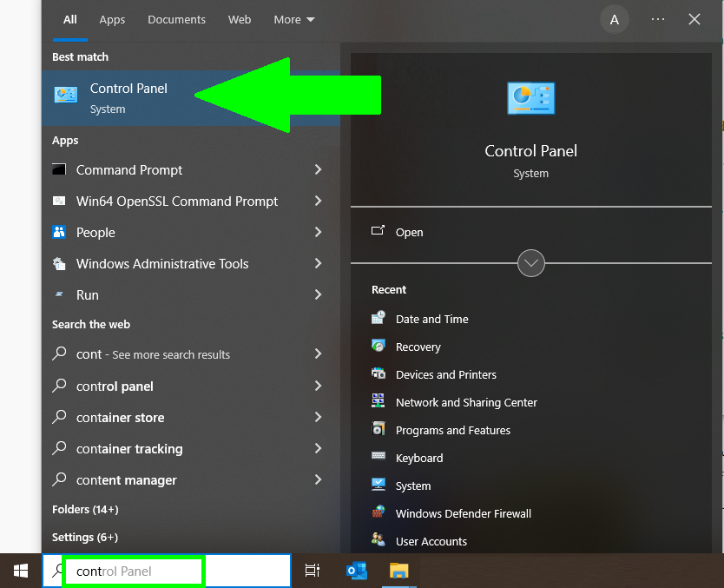Select the Web search tab

240,19
